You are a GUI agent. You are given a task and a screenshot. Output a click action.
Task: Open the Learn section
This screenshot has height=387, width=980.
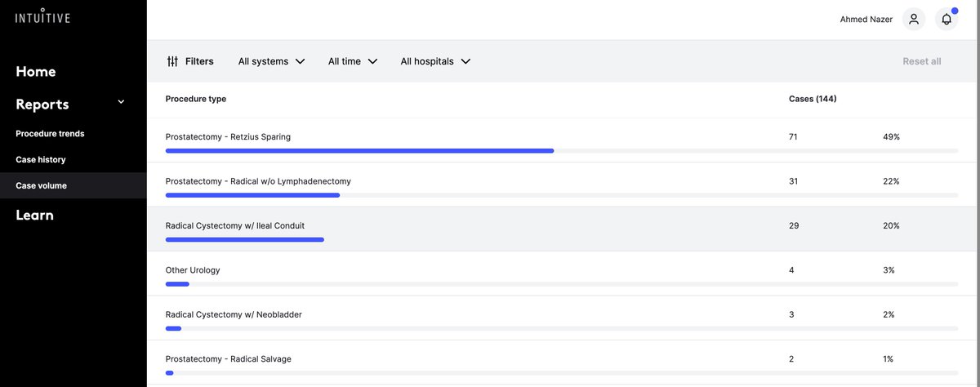coord(35,216)
